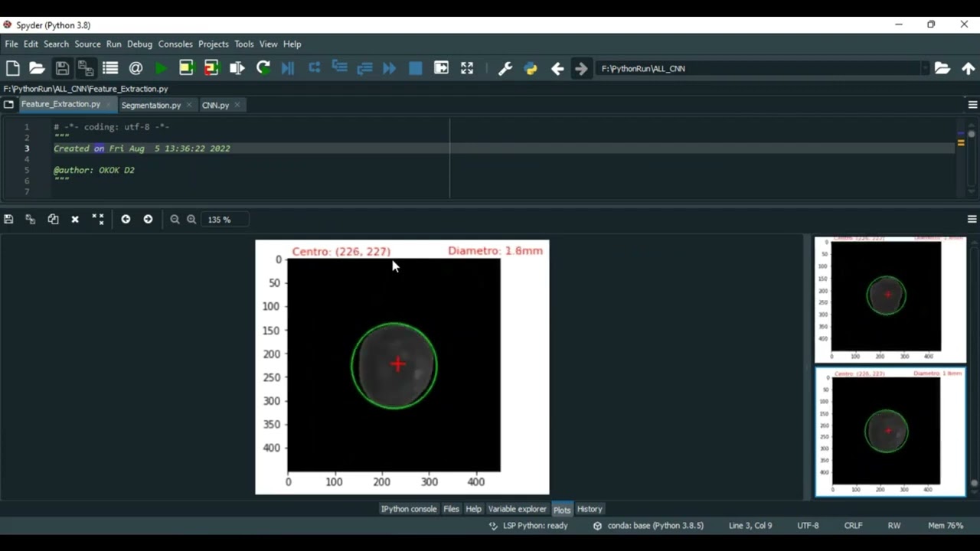Switch to the History tab
Image resolution: width=980 pixels, height=551 pixels.
(590, 509)
